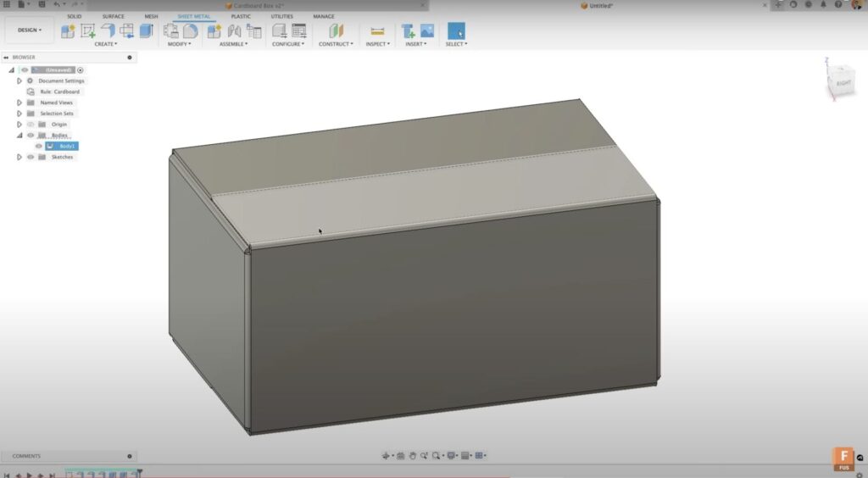Select the Offset Plane construct tool
Screen dimensions: 868x478
coord(336,31)
